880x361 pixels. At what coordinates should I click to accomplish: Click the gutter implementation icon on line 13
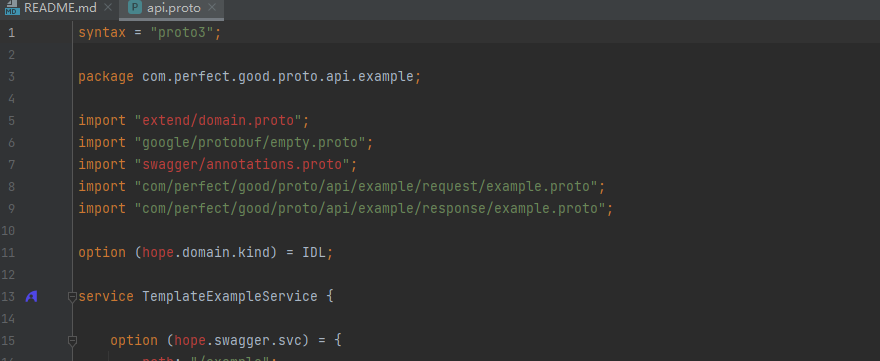31,296
